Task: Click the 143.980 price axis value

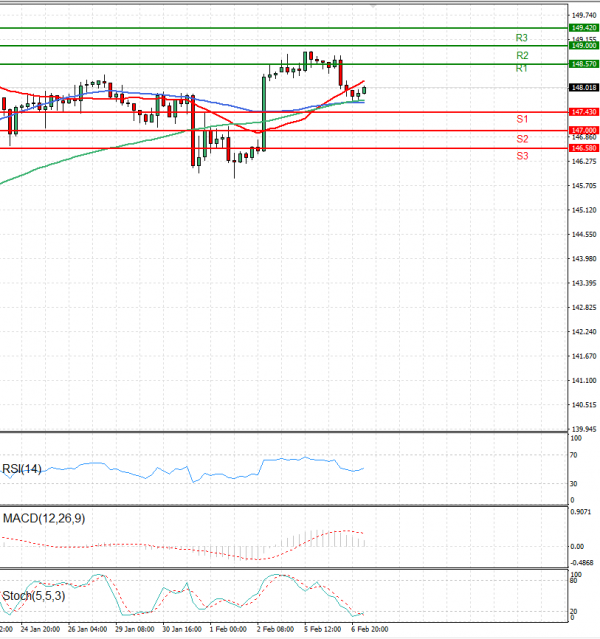Action: pos(584,259)
